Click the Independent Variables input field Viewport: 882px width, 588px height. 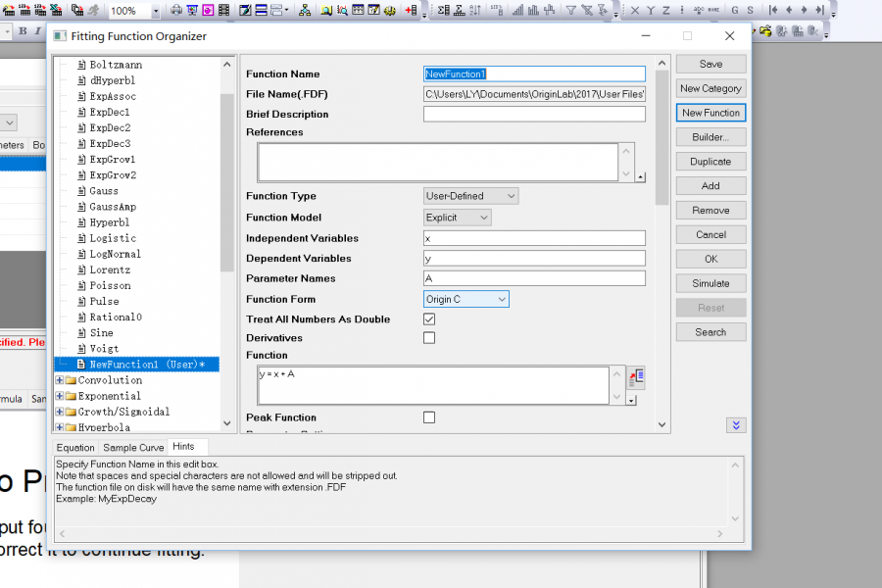[534, 238]
